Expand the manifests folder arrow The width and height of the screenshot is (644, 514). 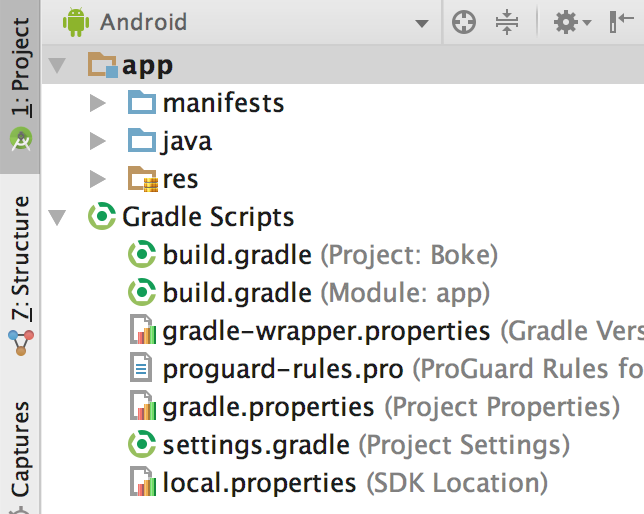pyautogui.click(x=97, y=103)
